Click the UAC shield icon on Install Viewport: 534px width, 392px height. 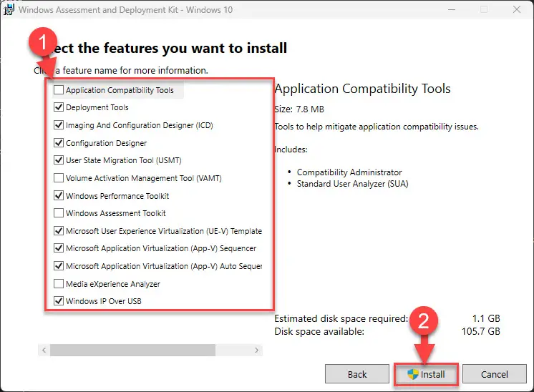pyautogui.click(x=412, y=374)
